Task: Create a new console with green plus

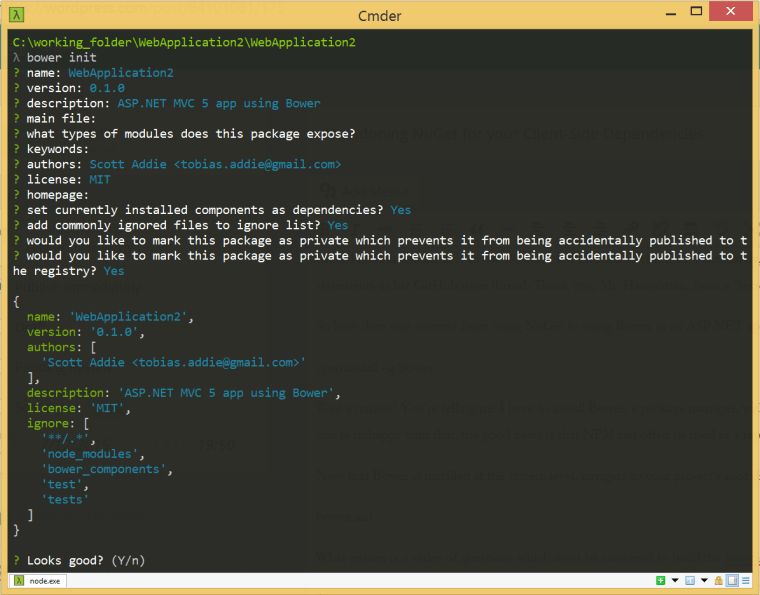Action: pos(661,580)
